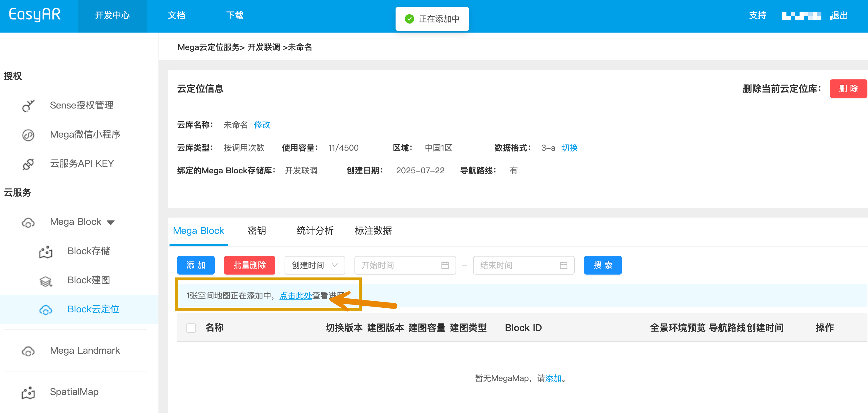This screenshot has height=413, width=868.
Task: Click the Sense授权管理 key icon
Action: click(x=28, y=106)
